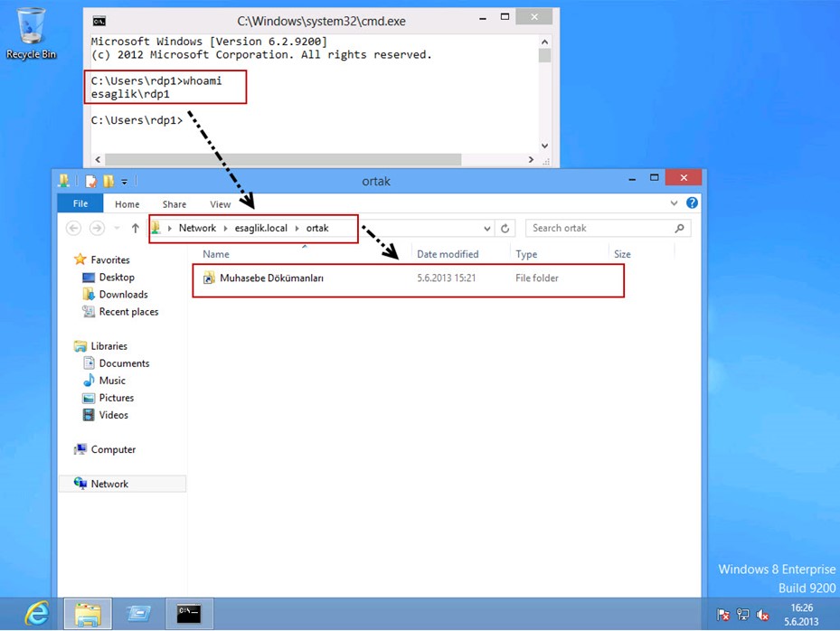Select Pictures library in the navigation pane

coord(117,398)
